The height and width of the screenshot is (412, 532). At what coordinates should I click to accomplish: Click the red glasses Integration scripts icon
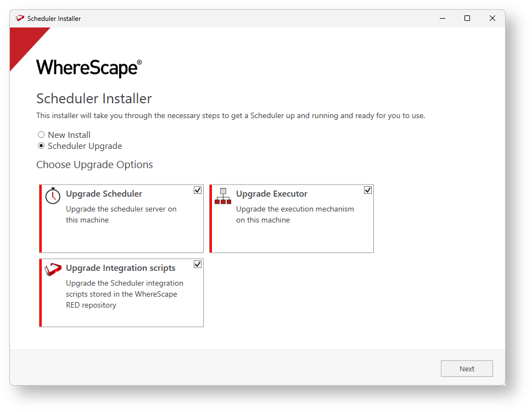pos(53,269)
